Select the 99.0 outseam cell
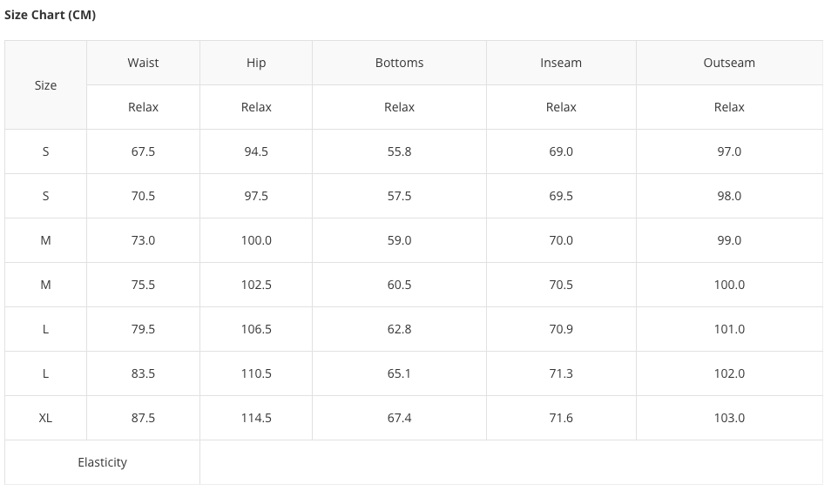The height and width of the screenshot is (504, 838). [x=729, y=240]
